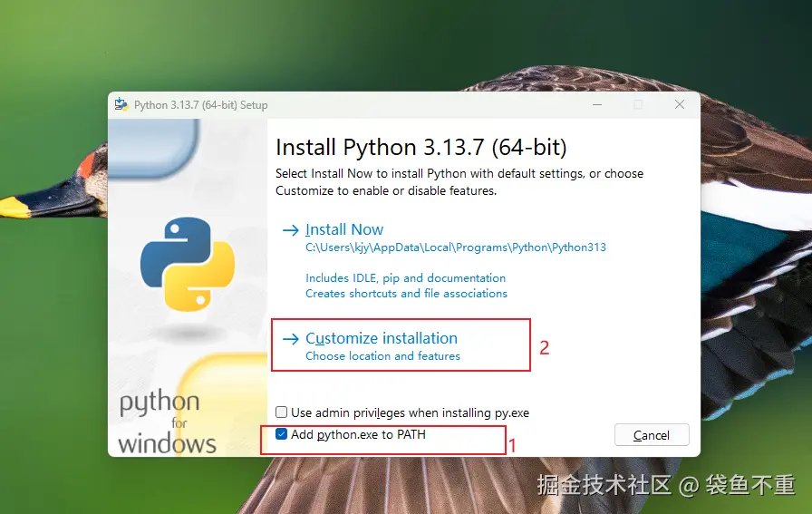Uncheck Add python.exe to PATH

281,434
